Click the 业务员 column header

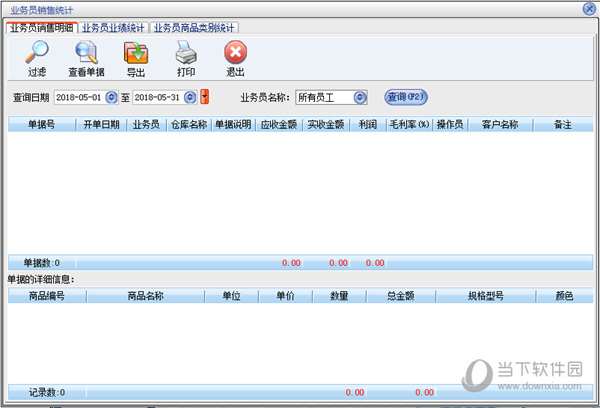[146, 124]
